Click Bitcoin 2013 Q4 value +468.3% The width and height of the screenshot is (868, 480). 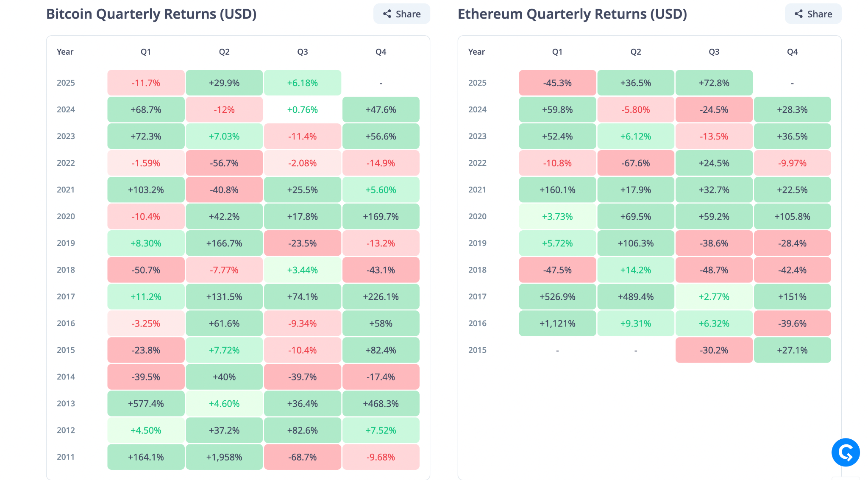[381, 403]
